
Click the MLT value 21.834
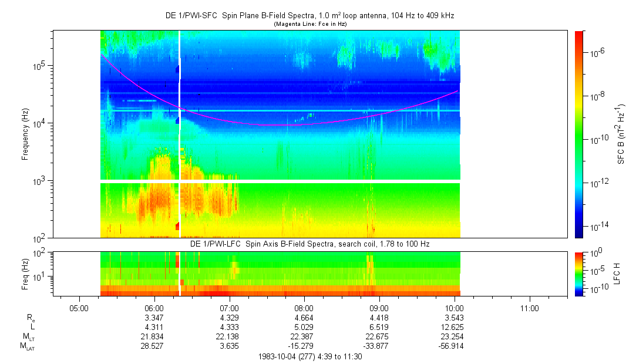click(154, 337)
